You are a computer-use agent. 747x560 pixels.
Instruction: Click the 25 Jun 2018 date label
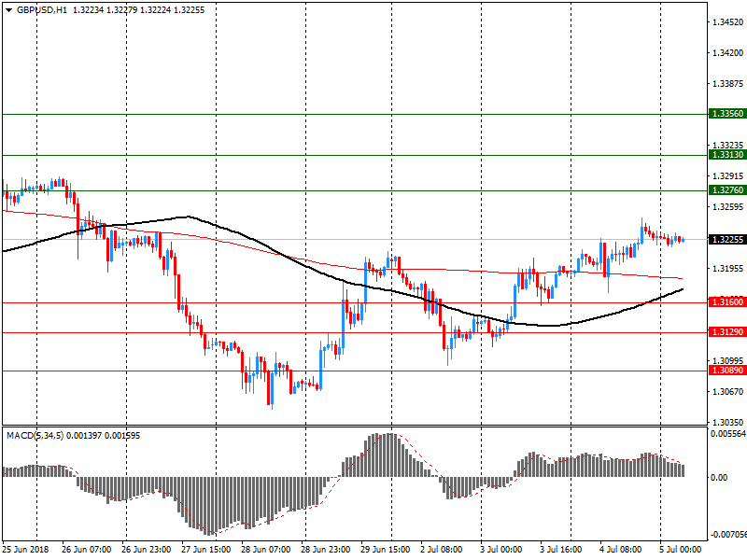(25, 550)
